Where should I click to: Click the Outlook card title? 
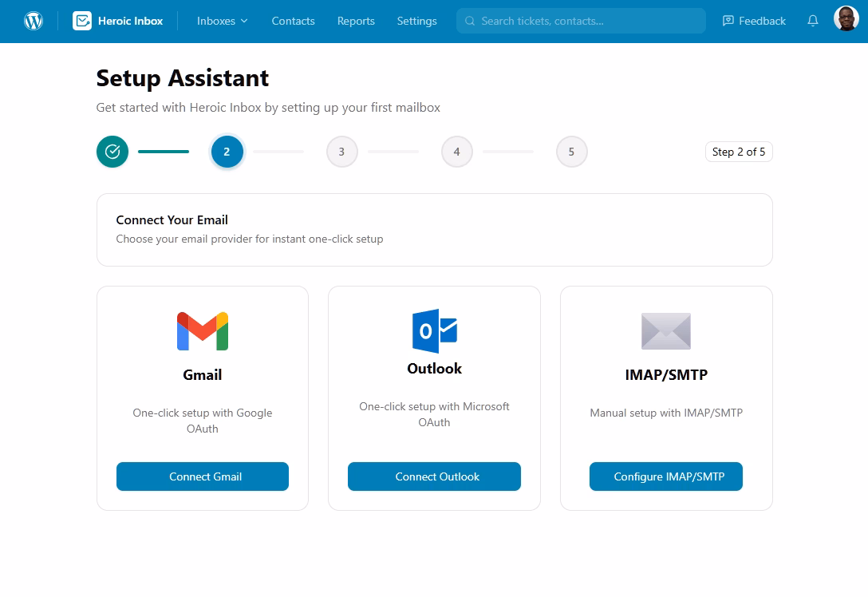click(x=435, y=369)
